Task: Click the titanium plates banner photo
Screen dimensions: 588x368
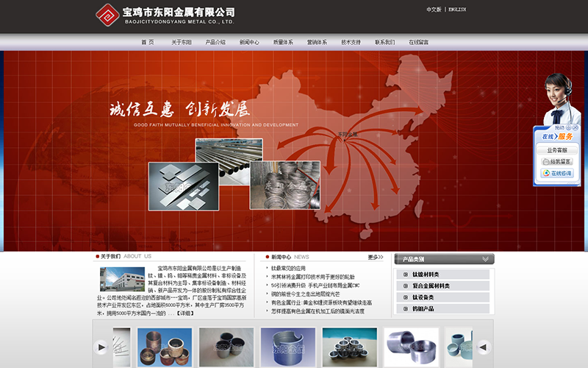Action: coord(183,186)
